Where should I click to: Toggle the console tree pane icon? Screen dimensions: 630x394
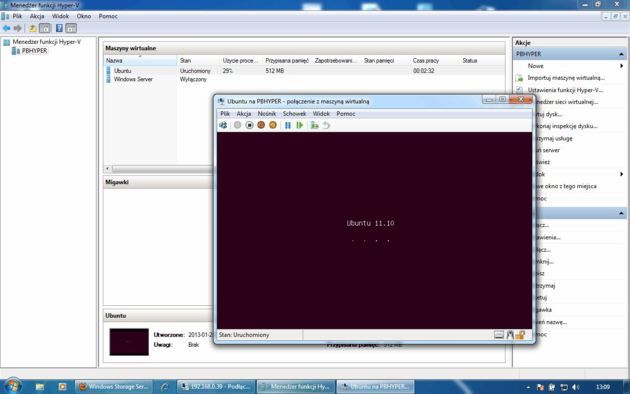click(x=45, y=28)
